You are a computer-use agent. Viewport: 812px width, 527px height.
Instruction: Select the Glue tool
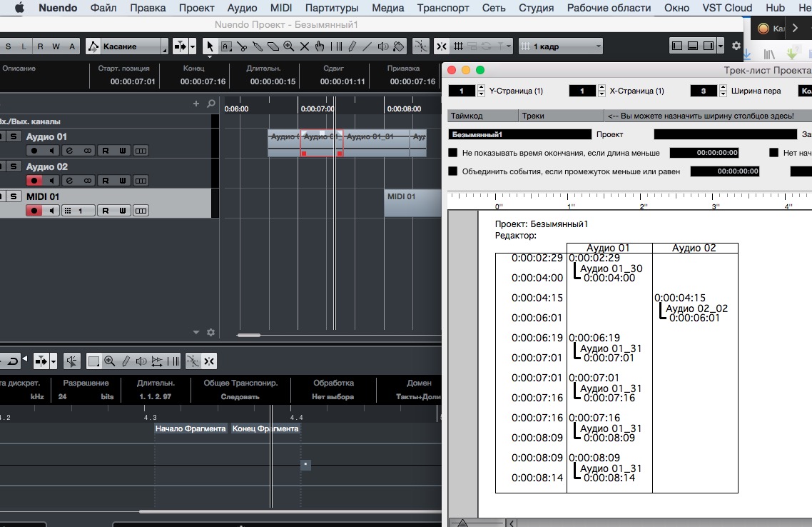point(258,46)
